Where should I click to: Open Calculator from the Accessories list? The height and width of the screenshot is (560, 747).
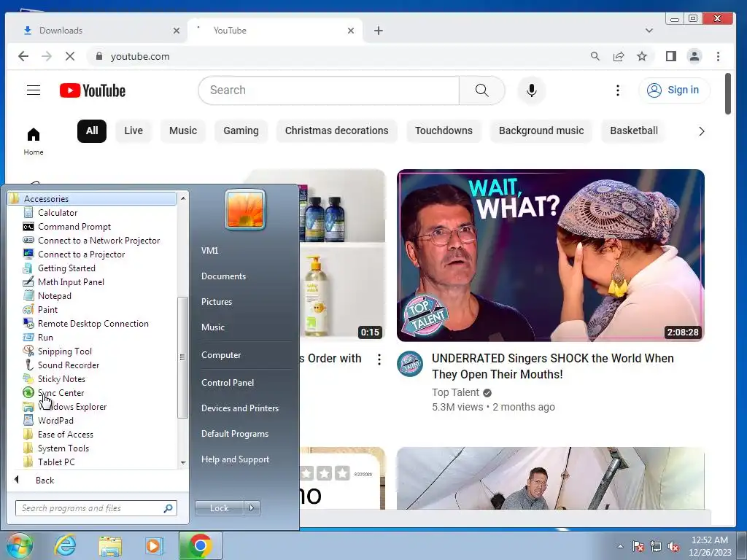[x=57, y=213]
